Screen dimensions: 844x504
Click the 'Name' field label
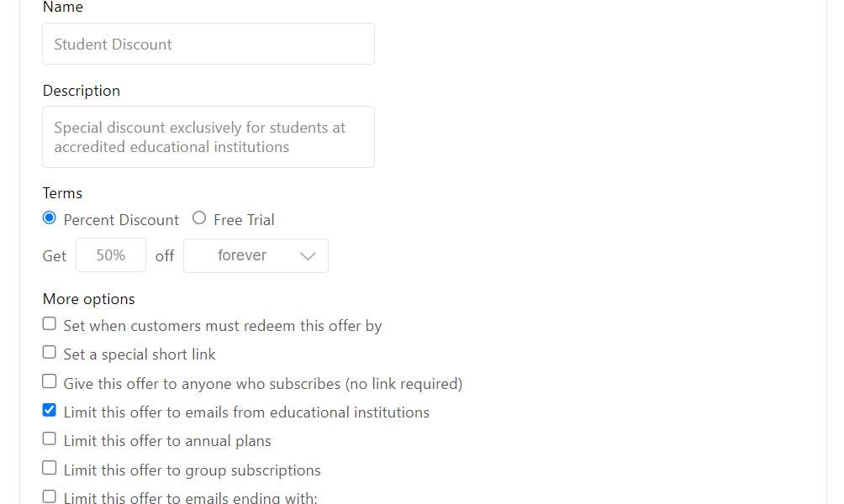63,7
